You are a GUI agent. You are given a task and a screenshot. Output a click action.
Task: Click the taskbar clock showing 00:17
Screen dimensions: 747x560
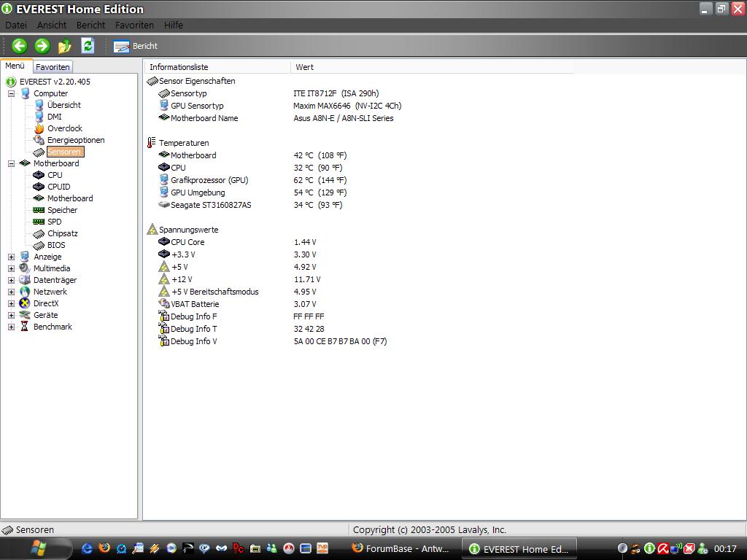pyautogui.click(x=725, y=549)
